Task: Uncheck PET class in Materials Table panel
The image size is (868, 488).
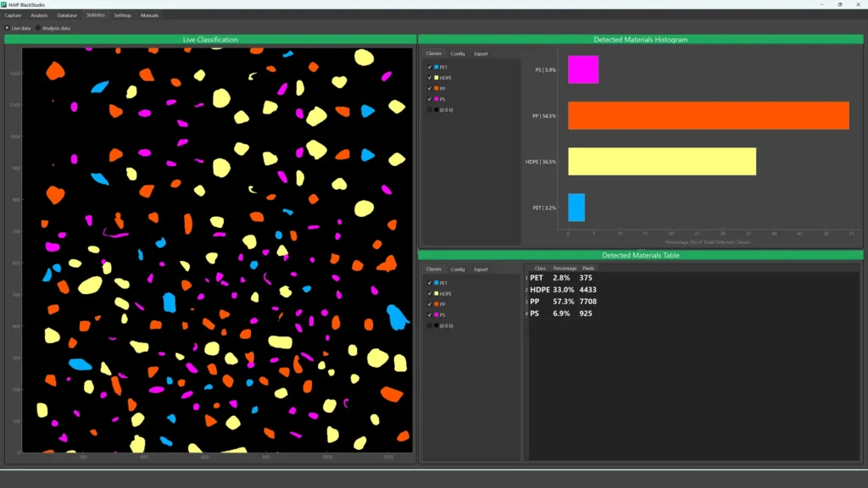Action: (430, 283)
